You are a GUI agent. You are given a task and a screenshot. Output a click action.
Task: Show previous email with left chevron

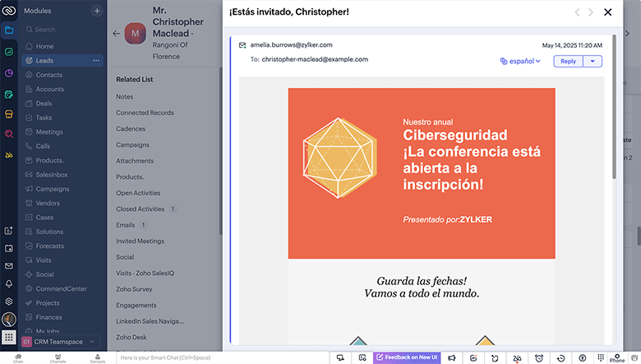577,12
